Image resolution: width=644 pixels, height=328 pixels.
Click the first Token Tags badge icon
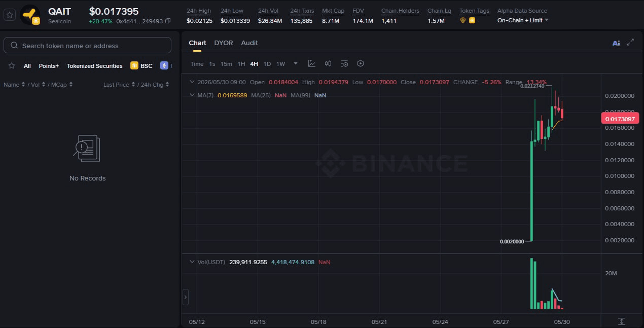click(x=463, y=20)
